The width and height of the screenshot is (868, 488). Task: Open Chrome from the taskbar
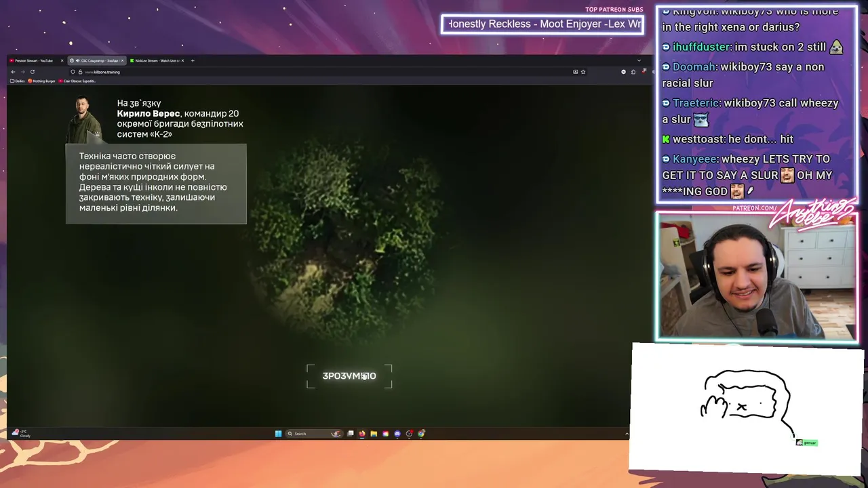coord(421,434)
